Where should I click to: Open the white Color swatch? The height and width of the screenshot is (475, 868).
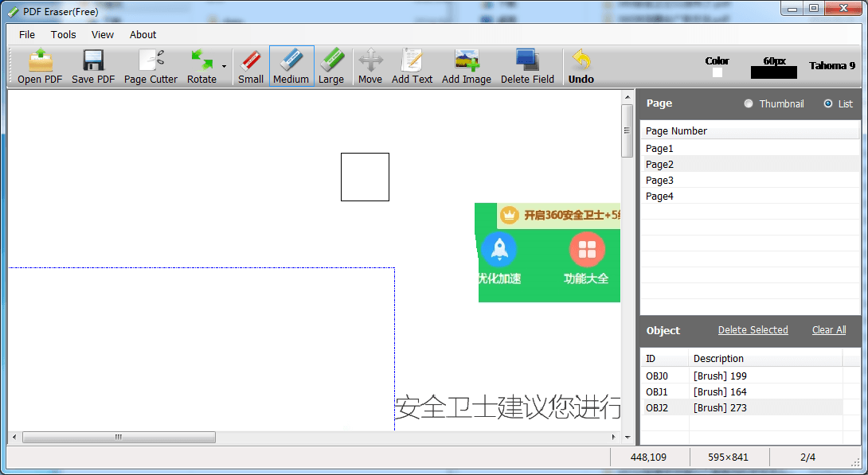point(717,72)
